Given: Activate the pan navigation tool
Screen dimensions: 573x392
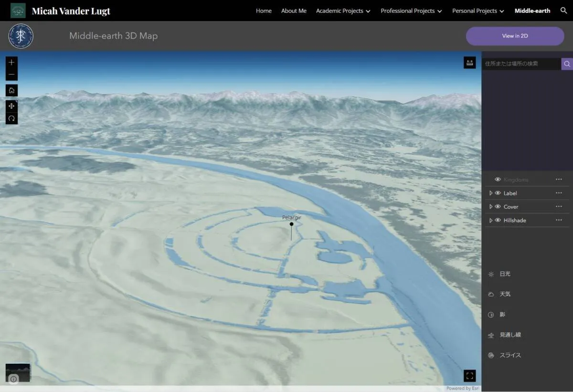Looking at the screenshot, I should tap(11, 106).
